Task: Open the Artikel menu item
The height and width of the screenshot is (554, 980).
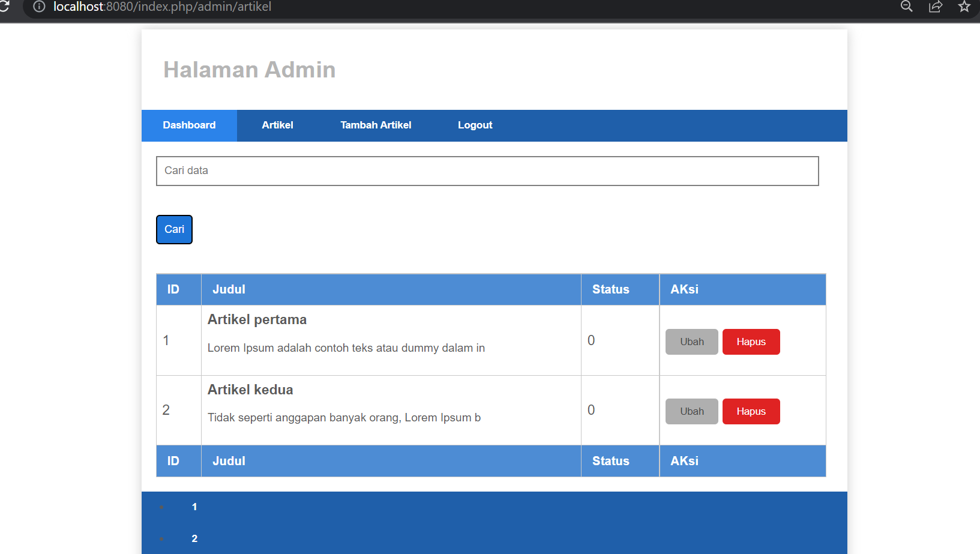Action: pos(277,125)
